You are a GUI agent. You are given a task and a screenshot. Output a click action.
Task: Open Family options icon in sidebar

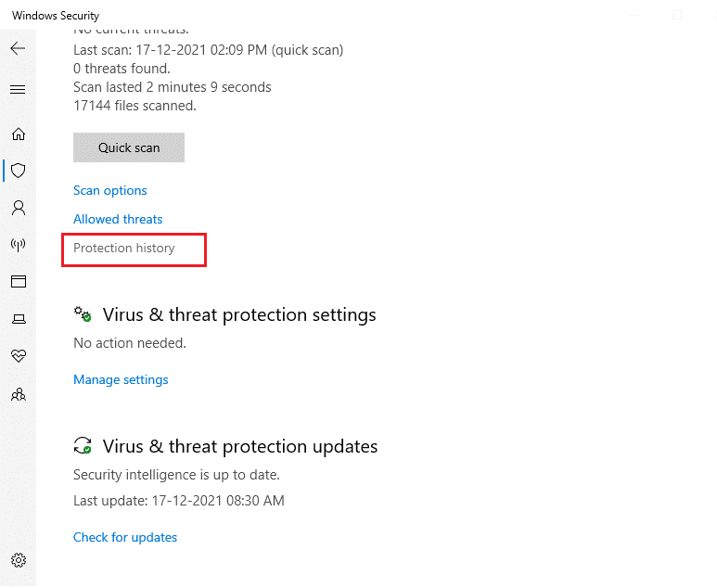(18, 394)
